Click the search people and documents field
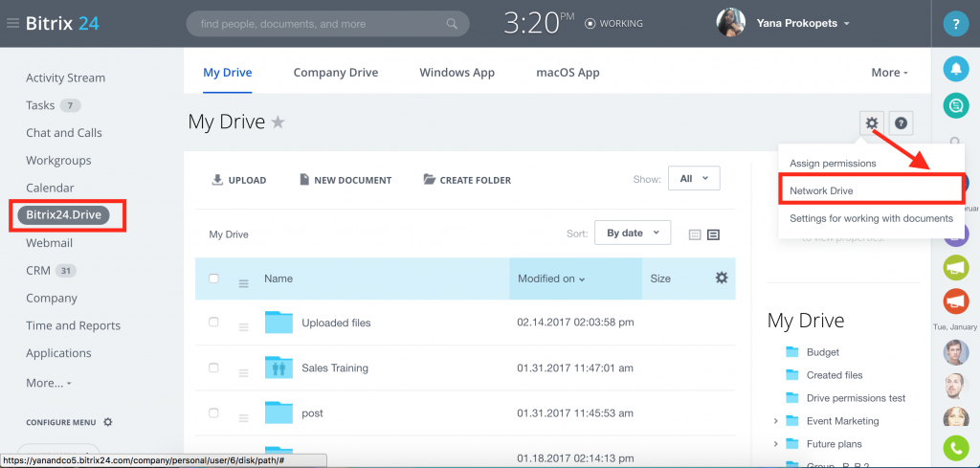This screenshot has width=980, height=468. pyautogui.click(x=327, y=24)
